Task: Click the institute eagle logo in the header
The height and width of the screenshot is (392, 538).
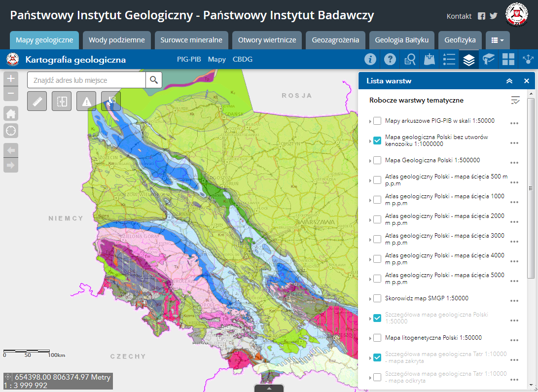Action: 516,15
